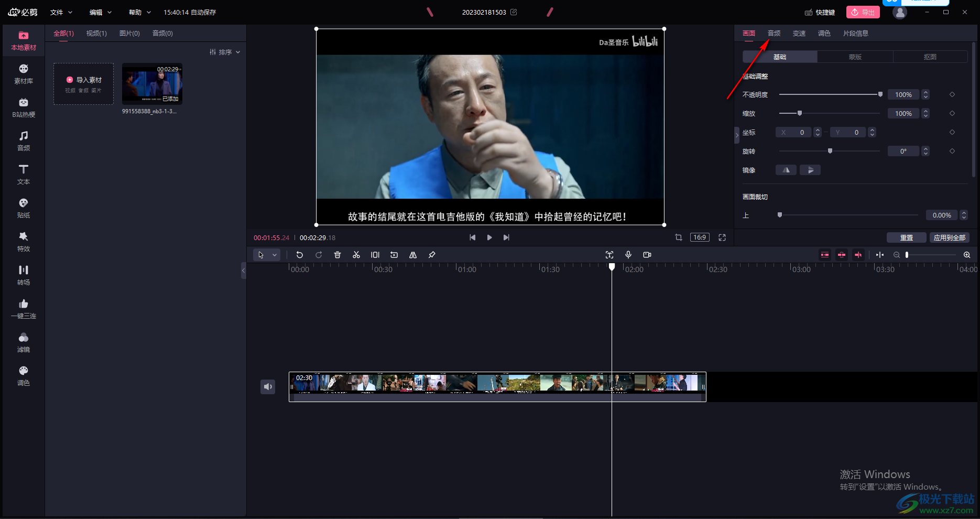This screenshot has height=519, width=980.
Task: Click the timeline split-at-playhead snap icon
Action: 880,255
